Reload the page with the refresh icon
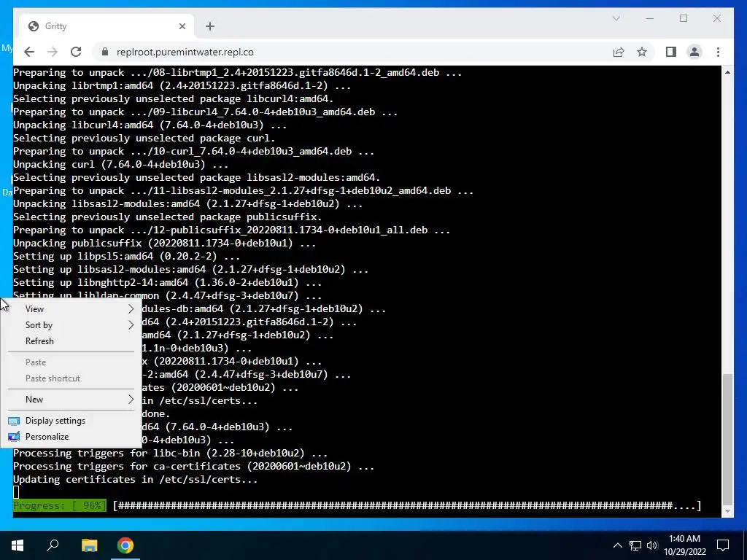Screen dimensions: 747x560 point(76,52)
